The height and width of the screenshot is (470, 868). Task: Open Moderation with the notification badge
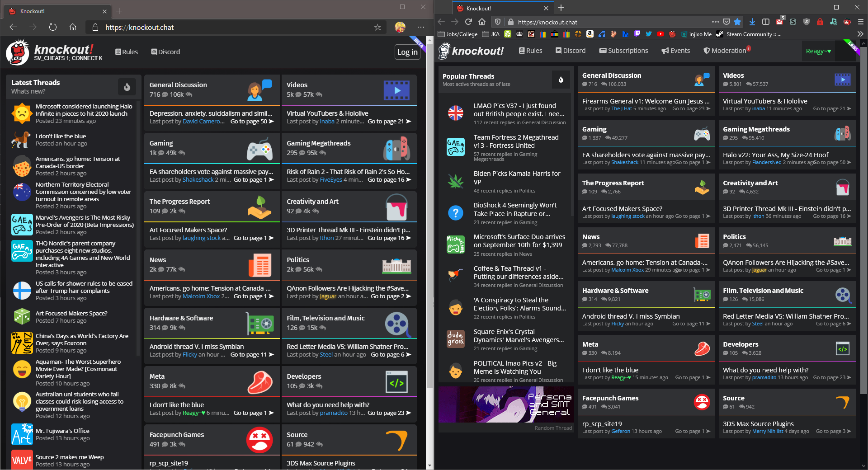[727, 50]
